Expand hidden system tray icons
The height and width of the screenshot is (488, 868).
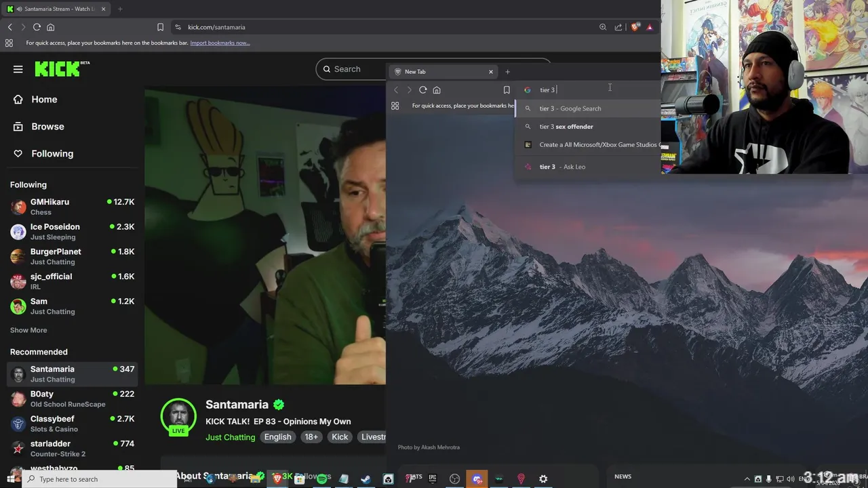click(747, 479)
